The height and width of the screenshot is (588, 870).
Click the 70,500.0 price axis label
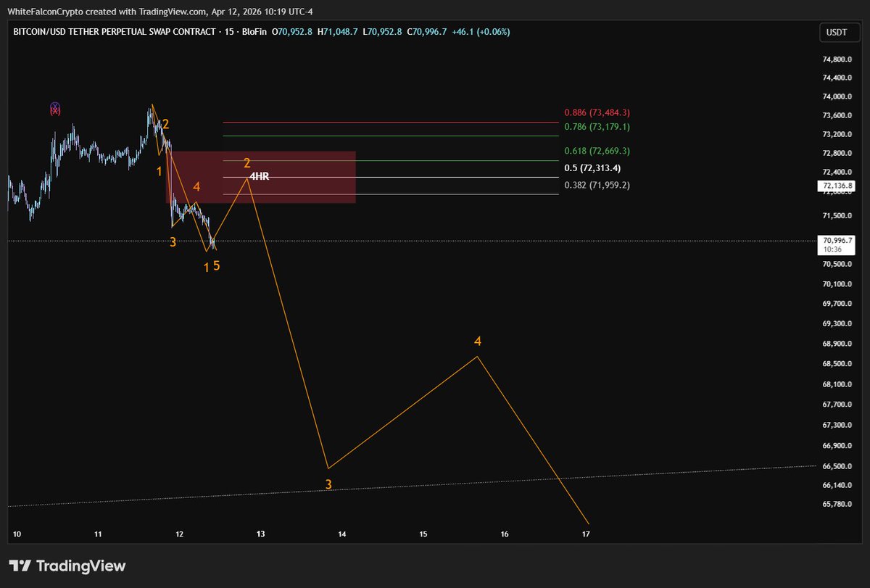[x=837, y=263]
